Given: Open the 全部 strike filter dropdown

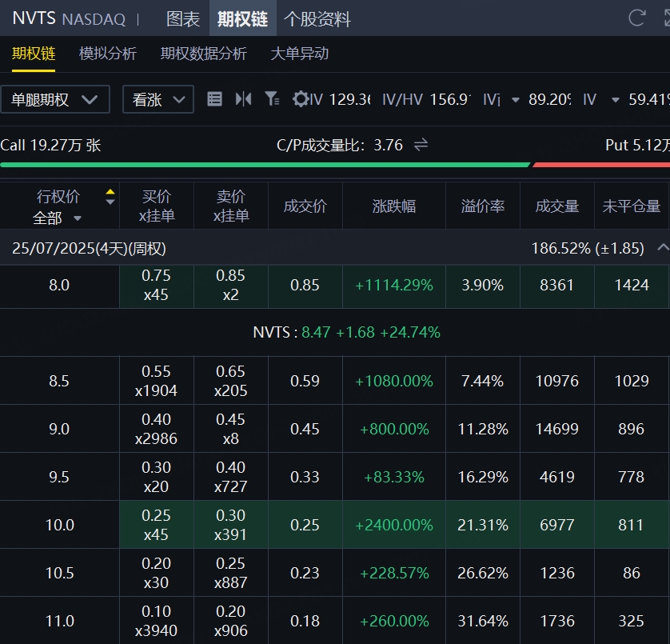Looking at the screenshot, I should coord(57,218).
